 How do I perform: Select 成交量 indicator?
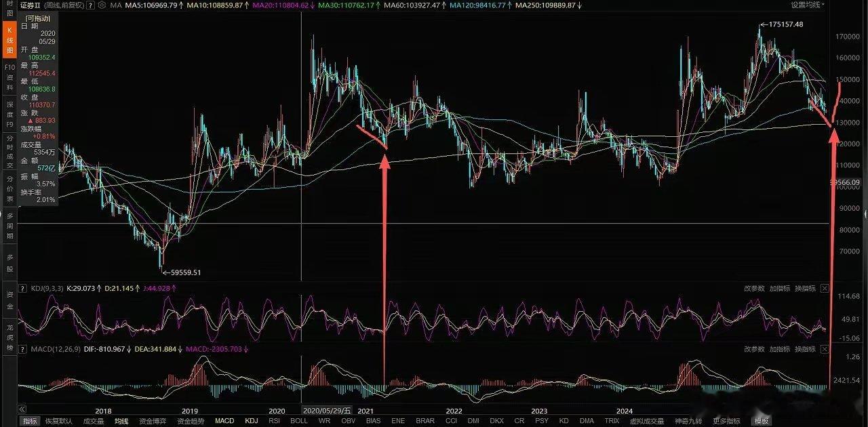point(94,421)
